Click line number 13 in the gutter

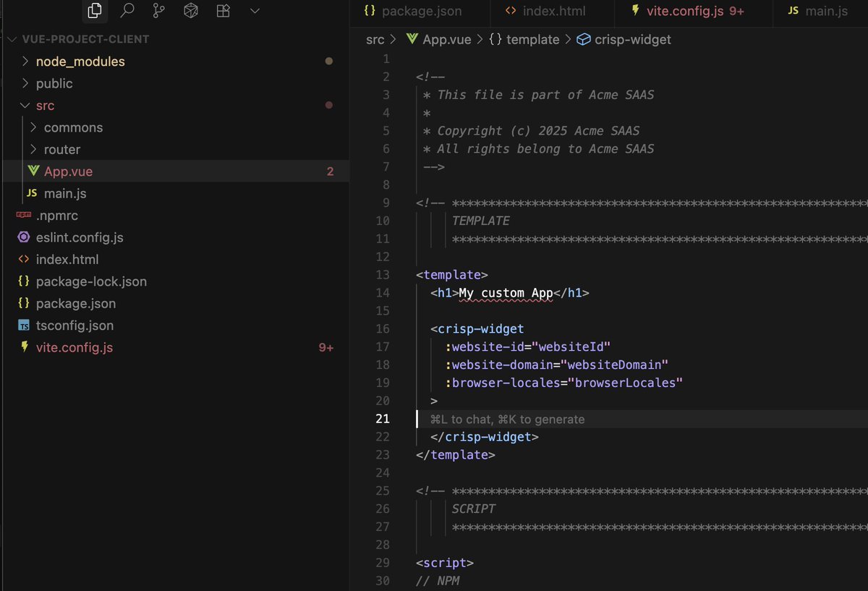[382, 275]
